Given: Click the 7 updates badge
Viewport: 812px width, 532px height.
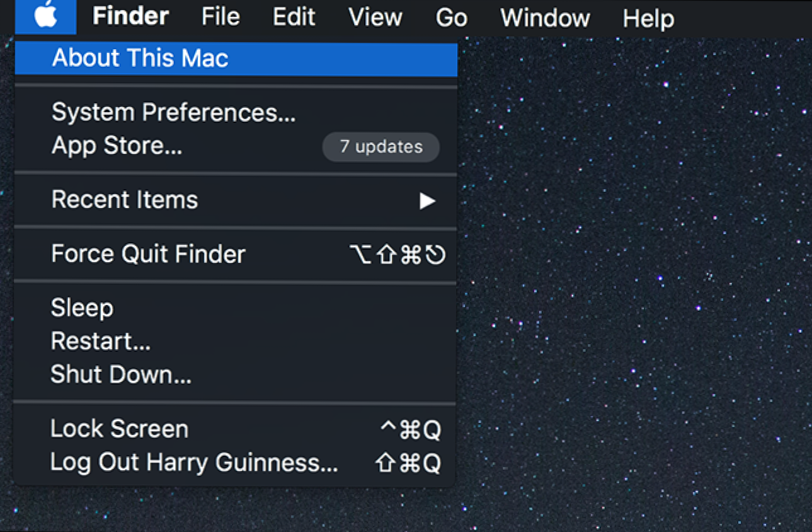Looking at the screenshot, I should coord(381,147).
